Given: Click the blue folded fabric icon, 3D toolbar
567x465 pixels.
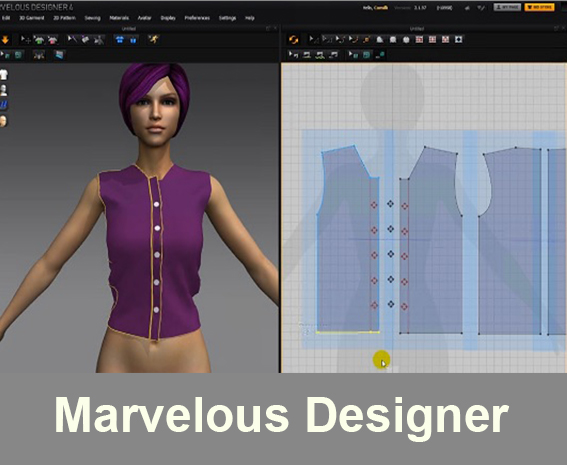Looking at the screenshot, I should pyautogui.click(x=59, y=55).
